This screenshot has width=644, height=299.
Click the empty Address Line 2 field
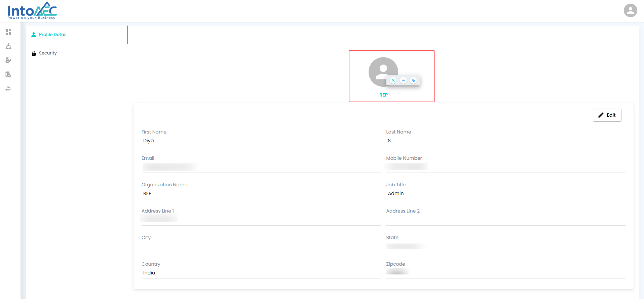[x=506, y=220]
